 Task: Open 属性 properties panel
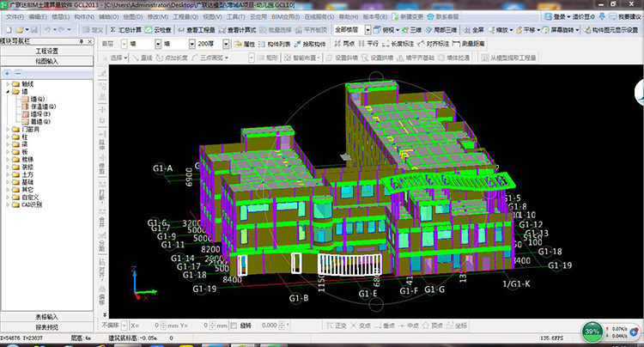pyautogui.click(x=245, y=44)
